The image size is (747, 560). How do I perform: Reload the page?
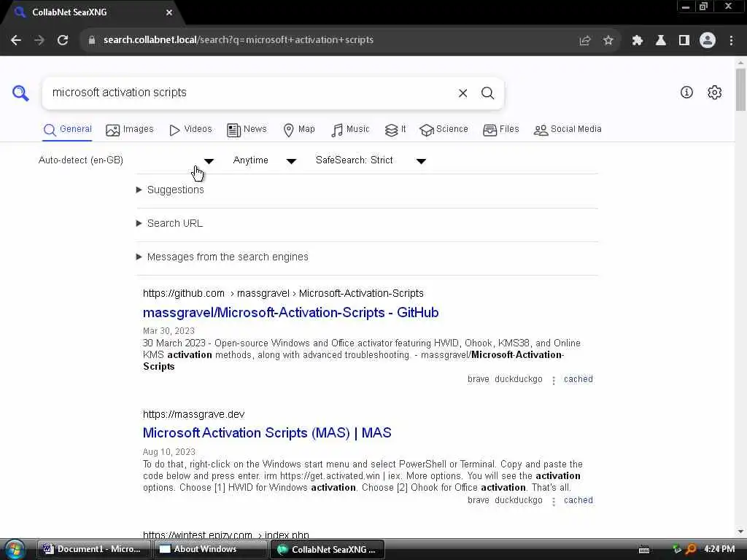63,40
